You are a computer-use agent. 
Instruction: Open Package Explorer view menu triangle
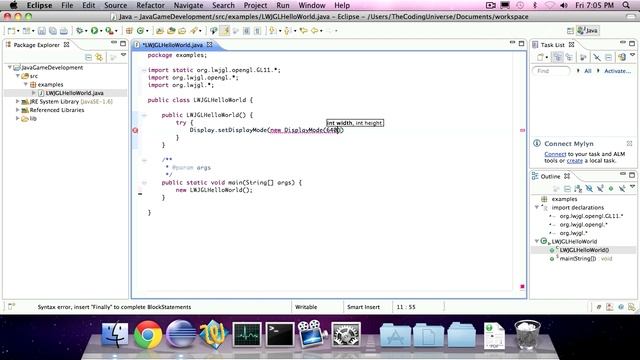[x=123, y=55]
